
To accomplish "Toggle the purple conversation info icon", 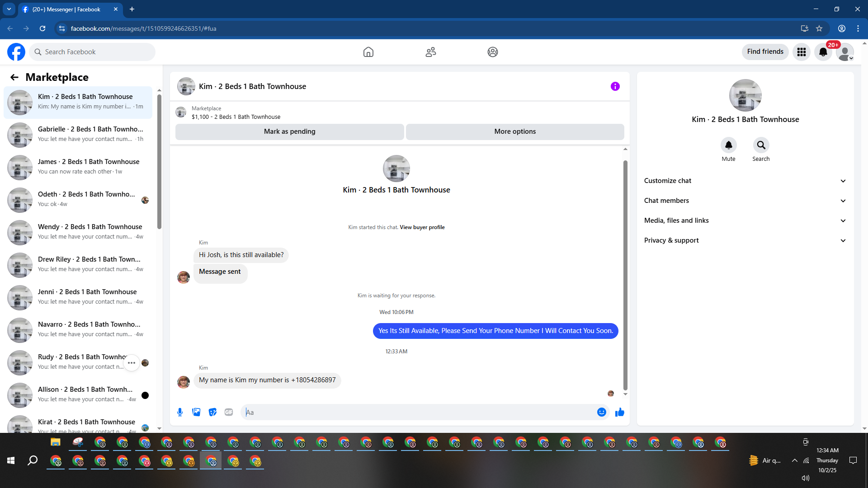I will [615, 86].
